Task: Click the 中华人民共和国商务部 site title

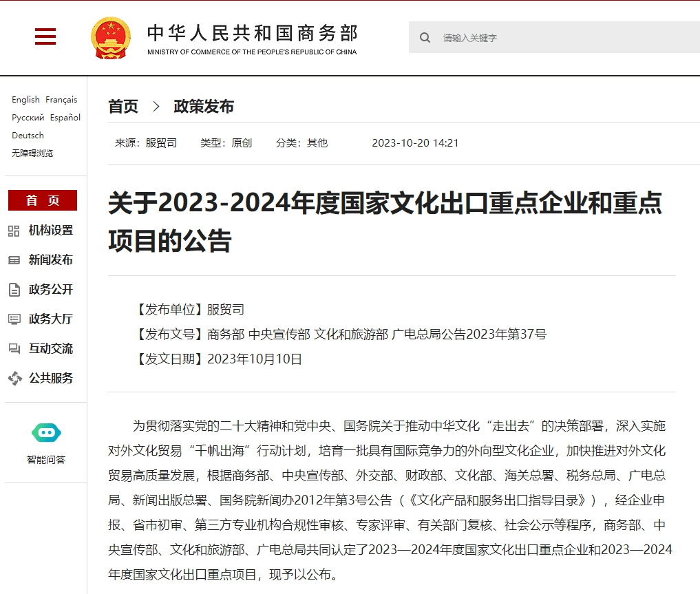Action: tap(253, 33)
